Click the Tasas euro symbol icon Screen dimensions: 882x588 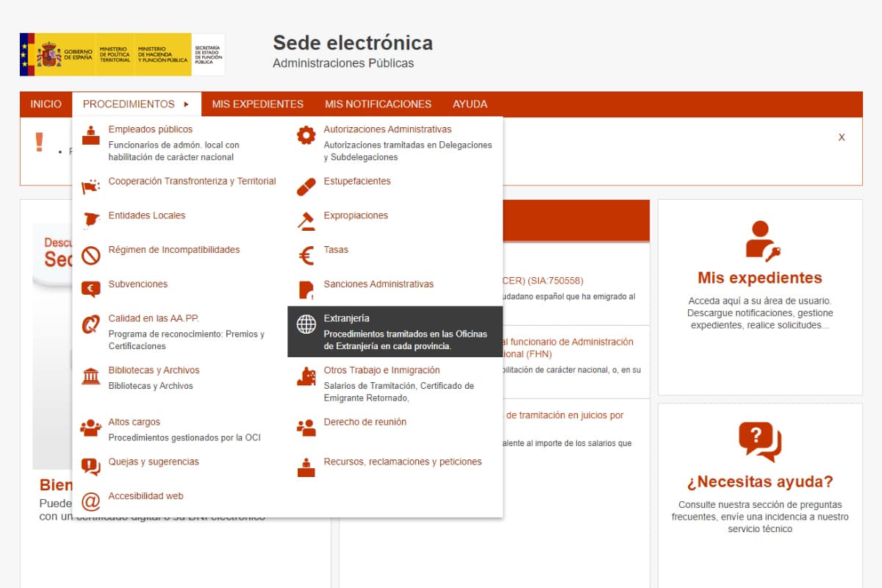pos(306,255)
